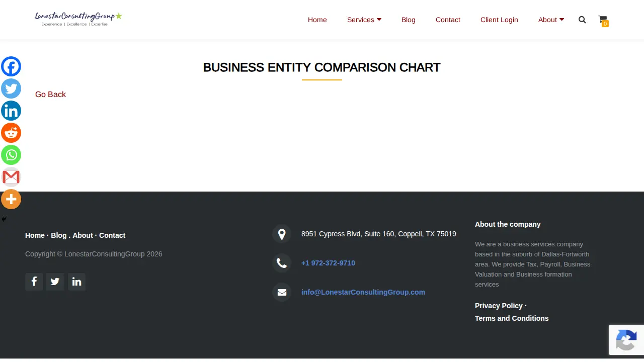
Task: Open Privacy Policy link
Action: 499,306
